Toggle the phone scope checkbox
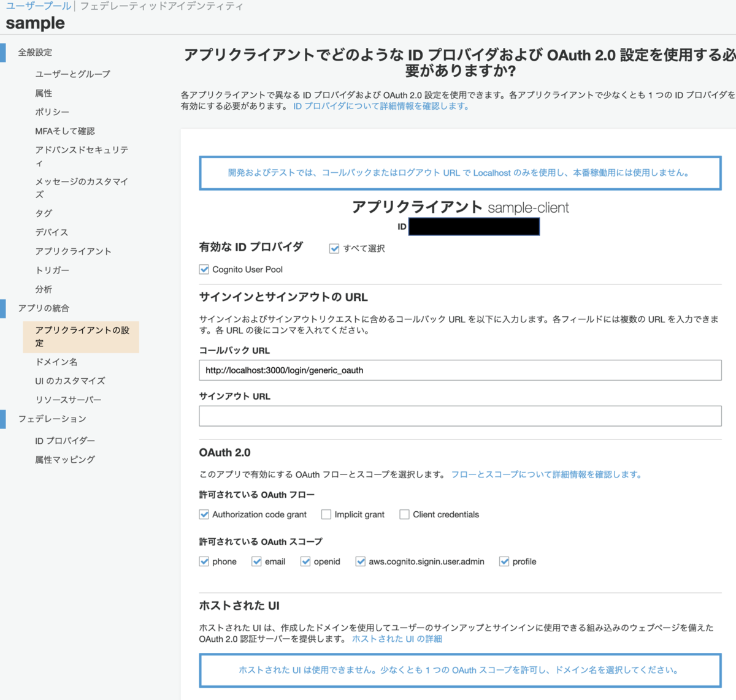The width and height of the screenshot is (736, 700). click(x=204, y=561)
